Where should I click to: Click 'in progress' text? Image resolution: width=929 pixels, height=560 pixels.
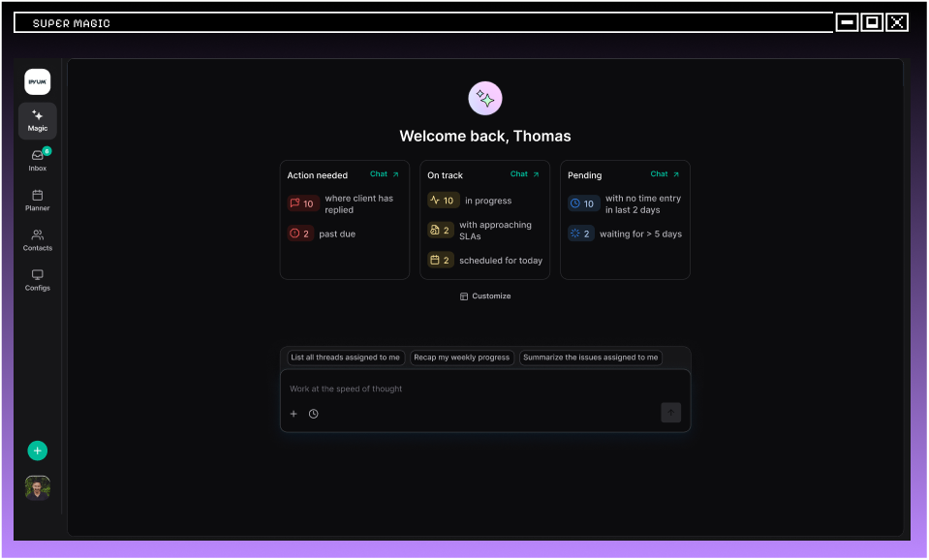pyautogui.click(x=488, y=201)
